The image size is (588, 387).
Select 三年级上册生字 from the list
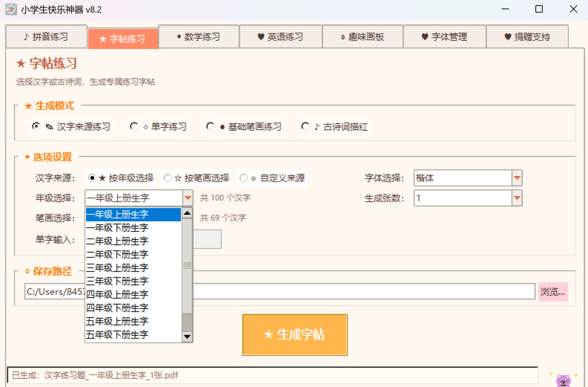(133, 268)
